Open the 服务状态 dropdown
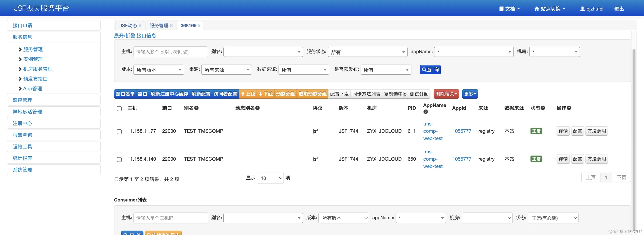Screen dimensions: 644x235 coord(368,52)
